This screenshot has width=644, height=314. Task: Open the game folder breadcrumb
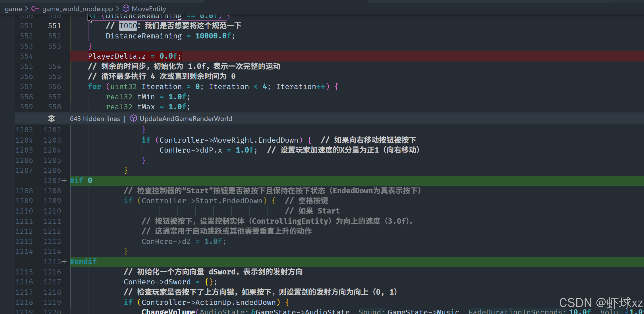tap(13, 9)
